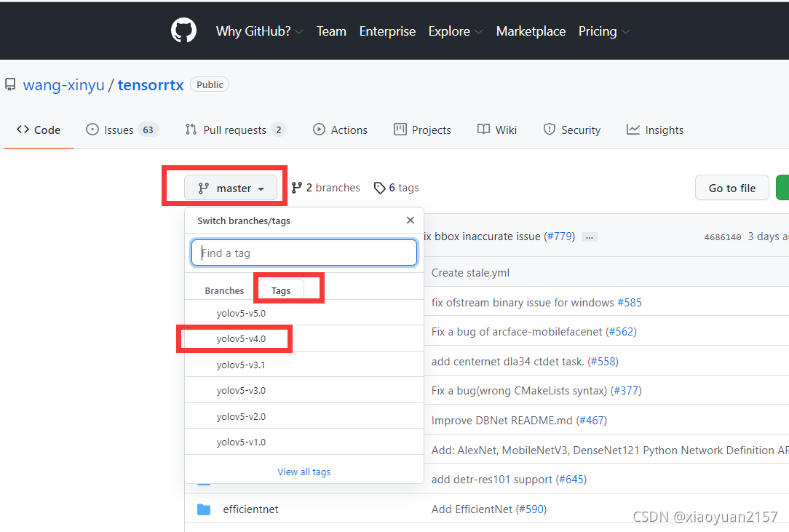
Task: Open View all tags link
Action: coord(304,472)
